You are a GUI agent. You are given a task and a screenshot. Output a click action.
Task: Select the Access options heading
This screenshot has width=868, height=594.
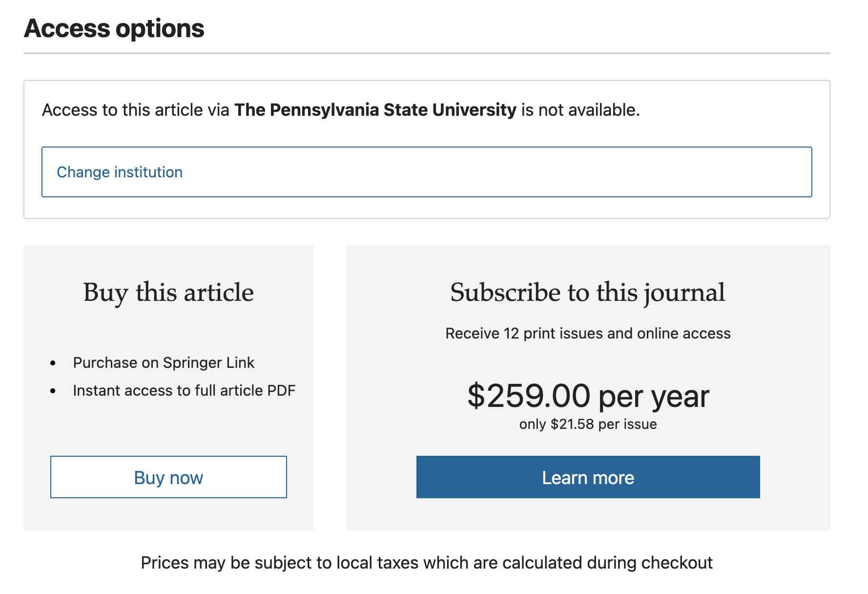click(114, 28)
